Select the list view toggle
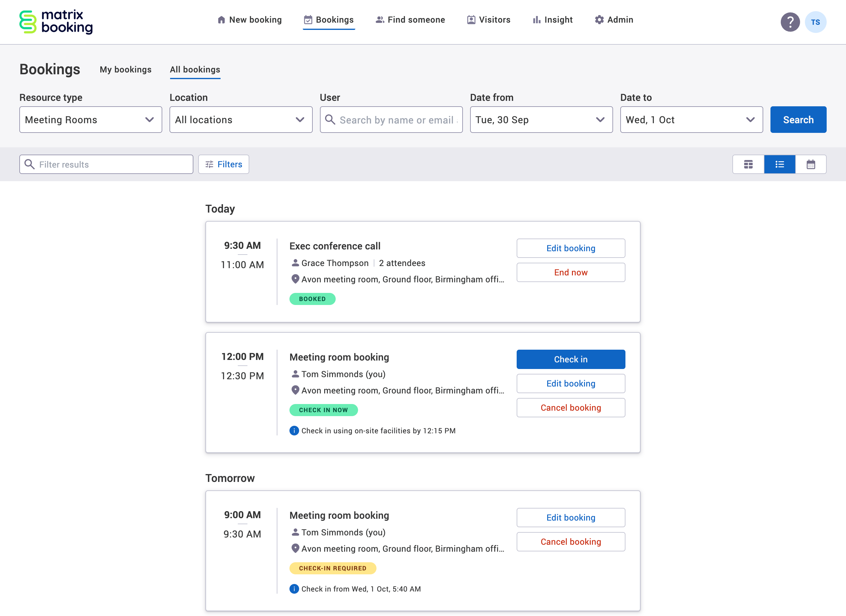 (780, 164)
